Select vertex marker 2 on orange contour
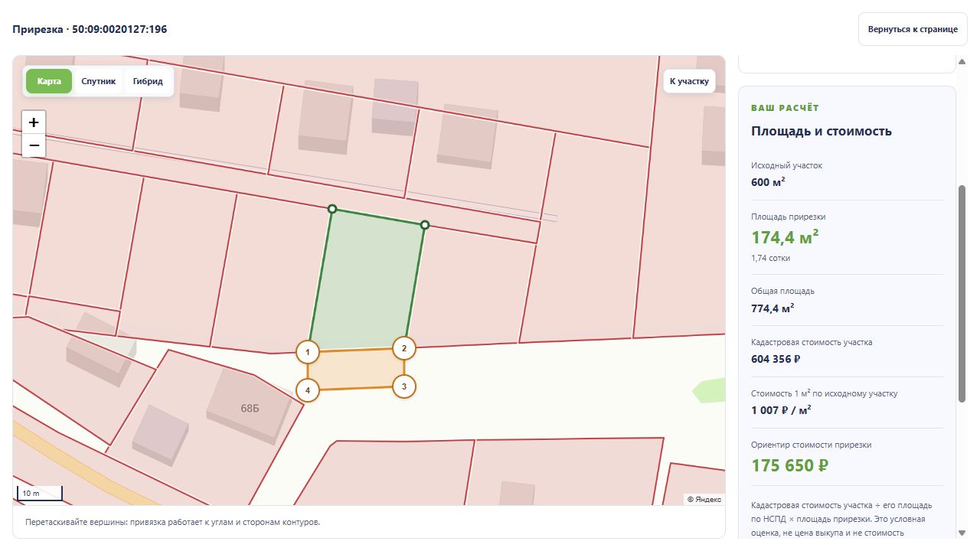The image size is (980, 551). click(x=404, y=348)
